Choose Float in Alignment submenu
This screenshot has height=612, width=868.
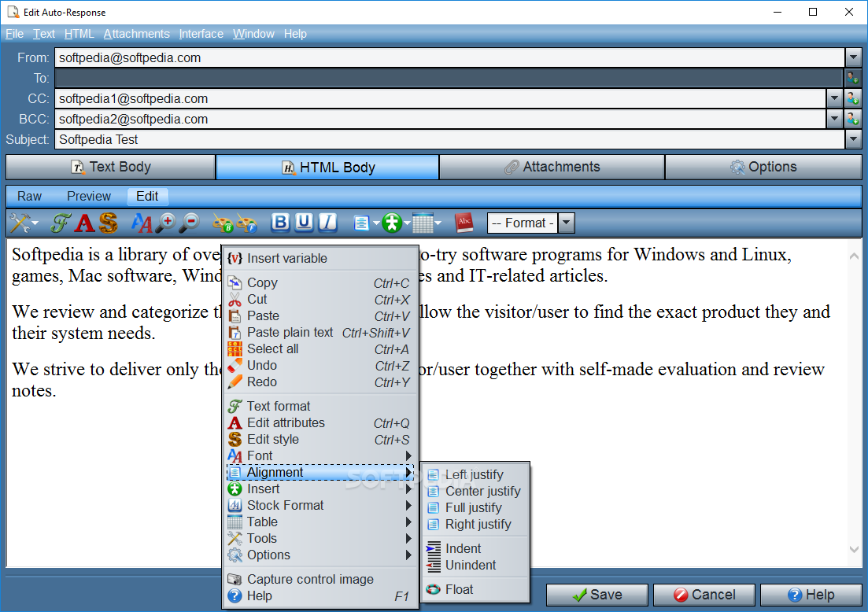pos(475,590)
